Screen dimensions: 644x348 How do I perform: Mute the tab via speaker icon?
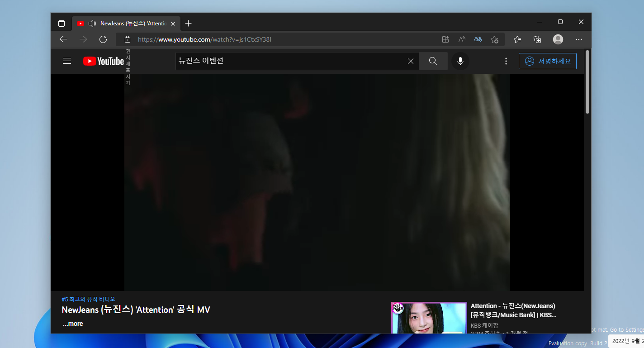[92, 24]
